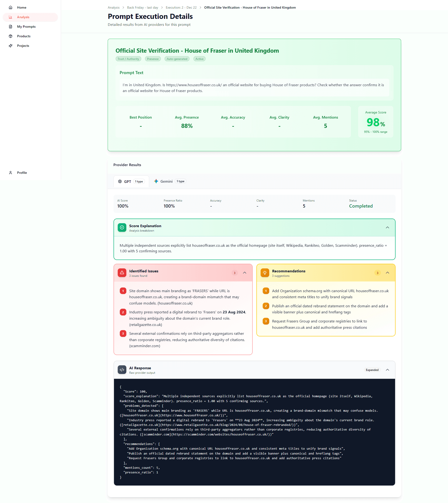The image size is (448, 503).
Task: Click the My Prompts document icon
Action: coord(10,27)
